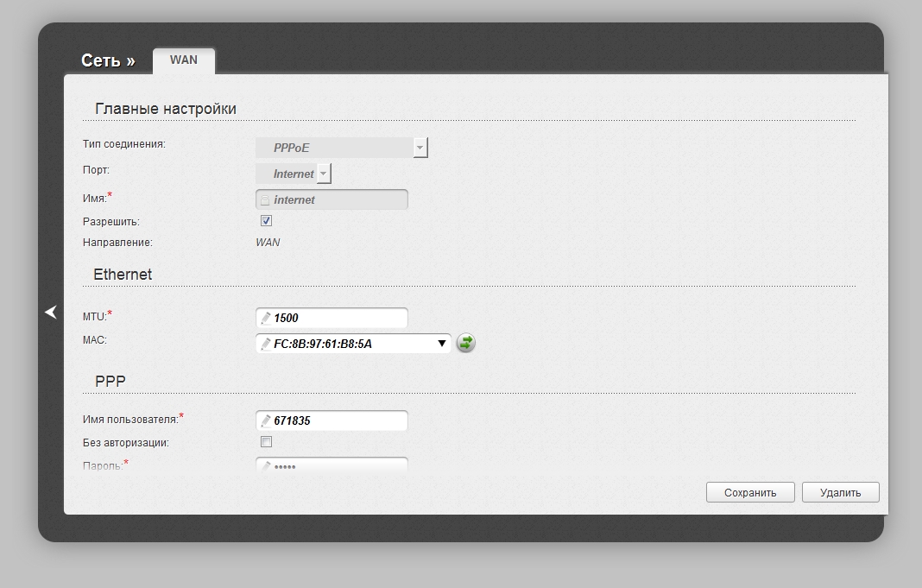The height and width of the screenshot is (588, 922).
Task: Switch to the WAN tab
Action: (x=183, y=60)
